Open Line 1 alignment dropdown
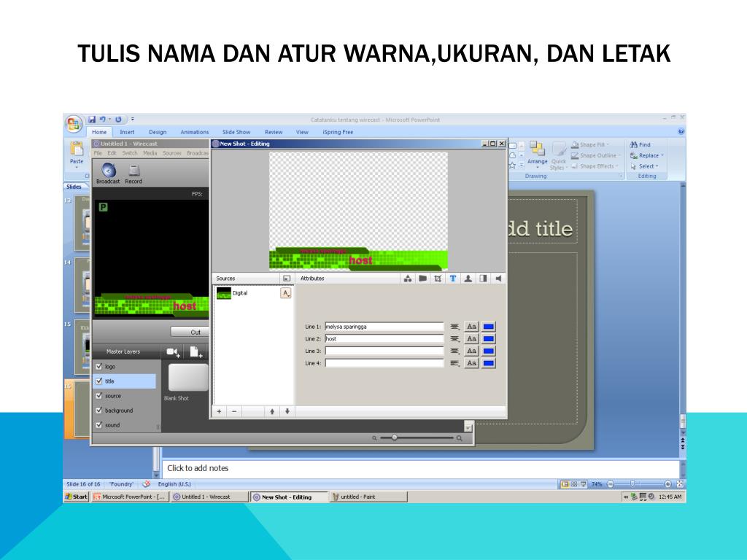 (x=455, y=327)
